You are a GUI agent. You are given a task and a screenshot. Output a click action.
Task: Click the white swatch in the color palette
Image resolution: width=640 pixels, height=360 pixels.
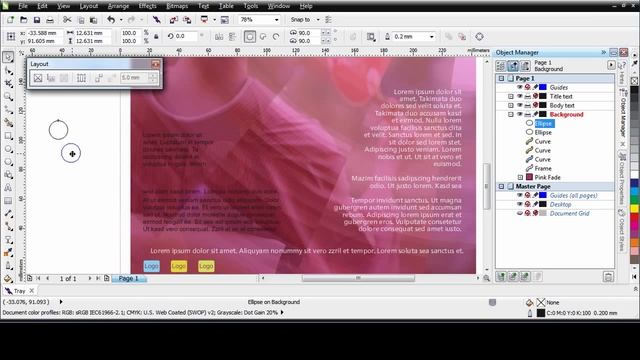pyautogui.click(x=635, y=174)
